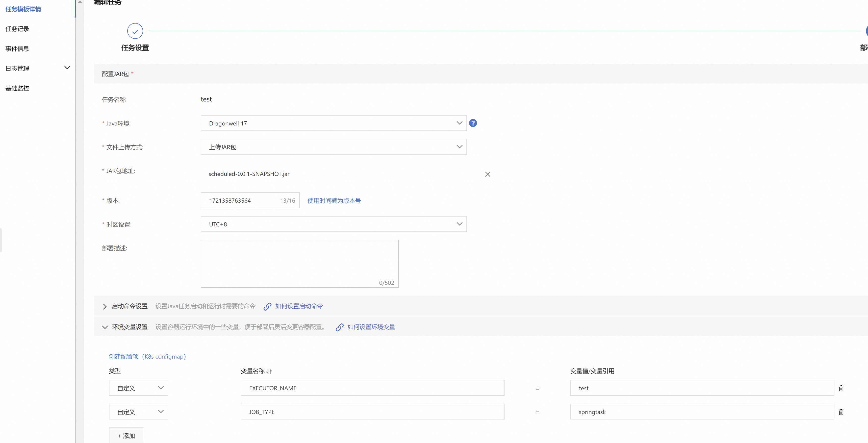Expand the 日志管理 sidebar menu chevron
Viewport: 868px width, 443px height.
pyautogui.click(x=67, y=68)
